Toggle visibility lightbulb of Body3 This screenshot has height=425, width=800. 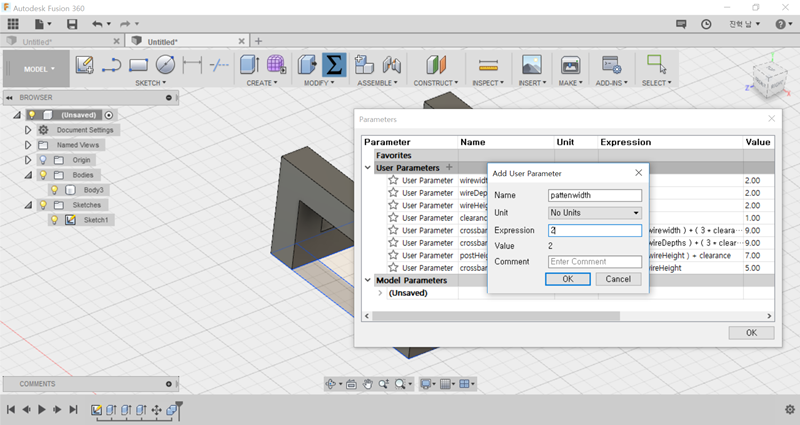pos(53,189)
